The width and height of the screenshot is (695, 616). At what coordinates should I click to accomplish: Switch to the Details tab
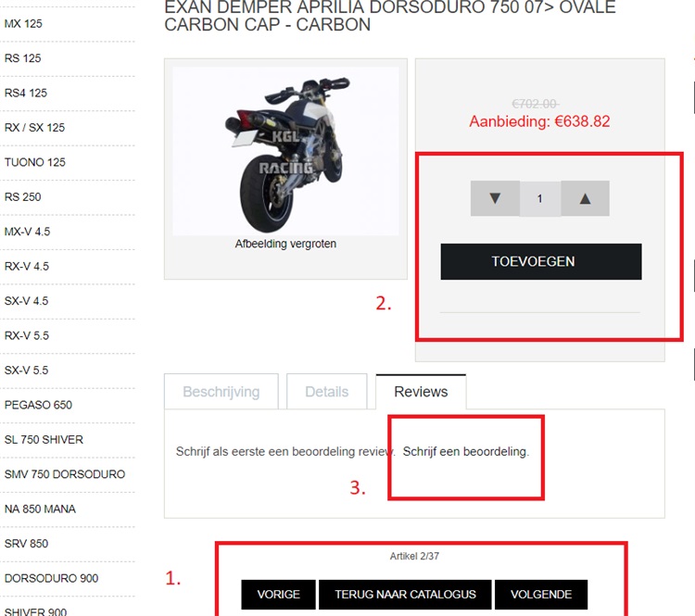point(327,392)
